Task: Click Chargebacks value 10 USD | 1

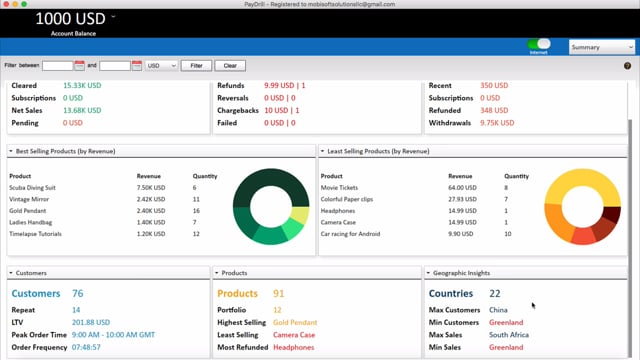Action: (282, 110)
